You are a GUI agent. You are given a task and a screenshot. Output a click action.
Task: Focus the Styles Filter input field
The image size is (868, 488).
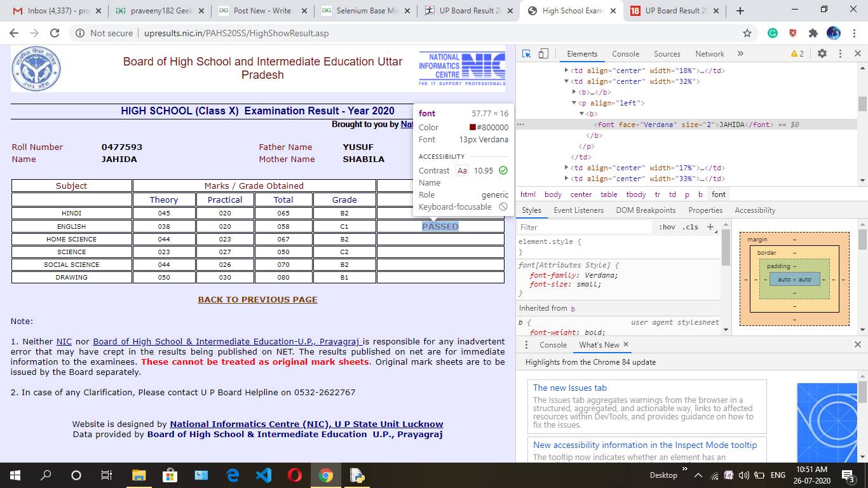(585, 227)
